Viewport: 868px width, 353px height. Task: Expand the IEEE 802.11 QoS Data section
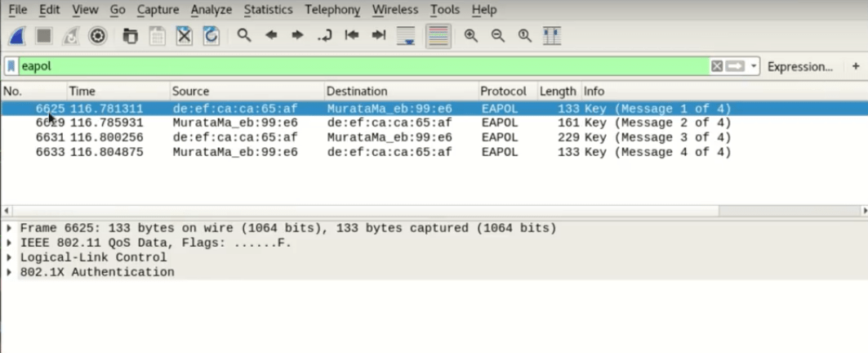pyautogui.click(x=10, y=243)
